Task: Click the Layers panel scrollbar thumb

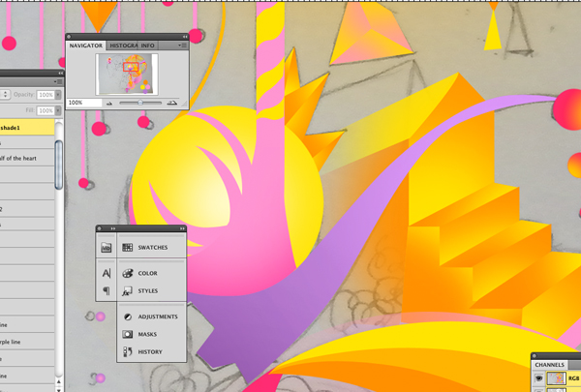Action: [x=59, y=165]
